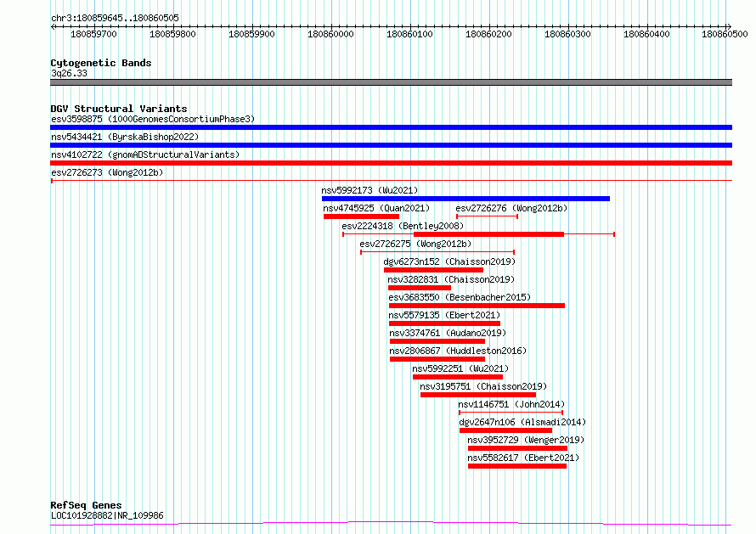756x534 pixels.
Task: Open esv2224318 (Bentley2008) variant label
Action: coord(403,226)
